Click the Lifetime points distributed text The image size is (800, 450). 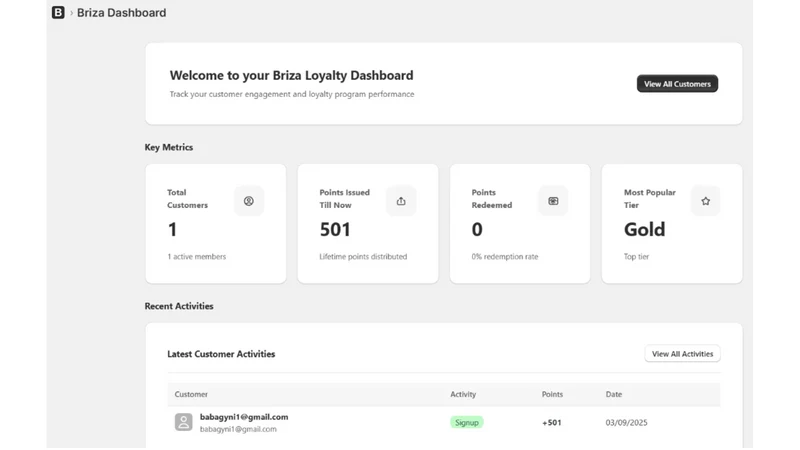click(x=363, y=257)
